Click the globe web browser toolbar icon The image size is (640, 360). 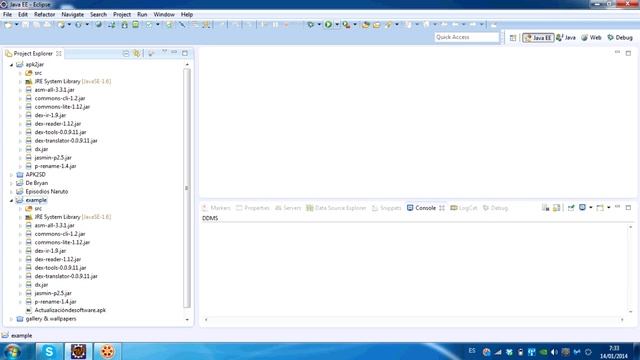98,25
